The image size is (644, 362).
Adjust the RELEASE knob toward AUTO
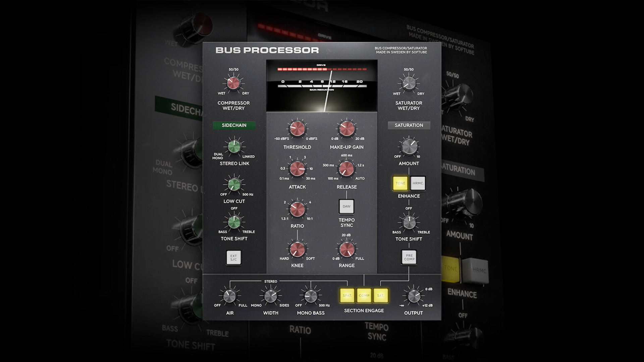[x=346, y=169]
